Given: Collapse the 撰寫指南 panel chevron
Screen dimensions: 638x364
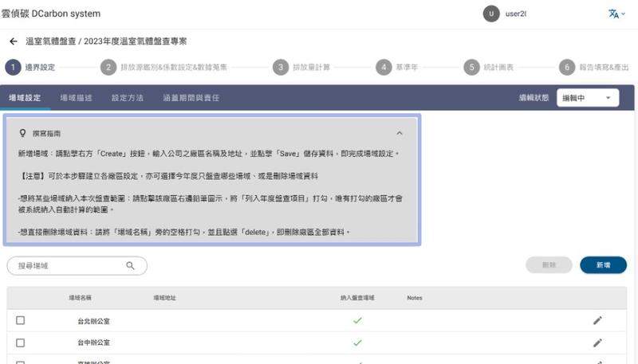Looking at the screenshot, I should click(x=400, y=133).
